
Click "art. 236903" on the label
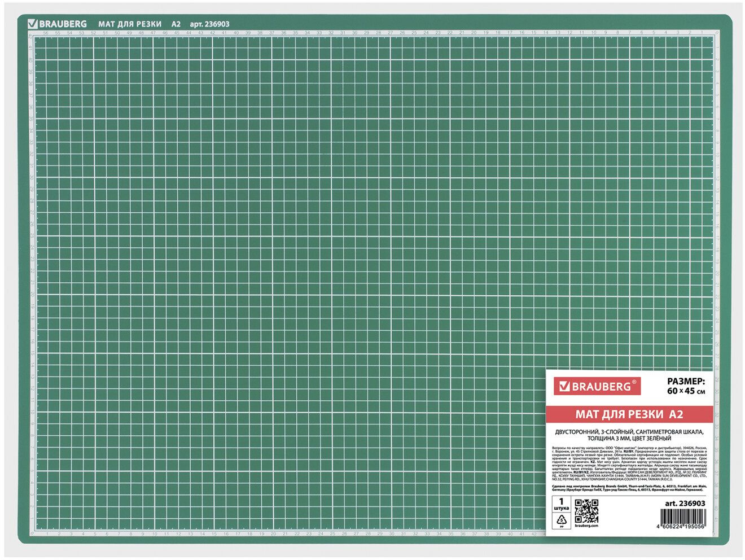click(x=685, y=503)
